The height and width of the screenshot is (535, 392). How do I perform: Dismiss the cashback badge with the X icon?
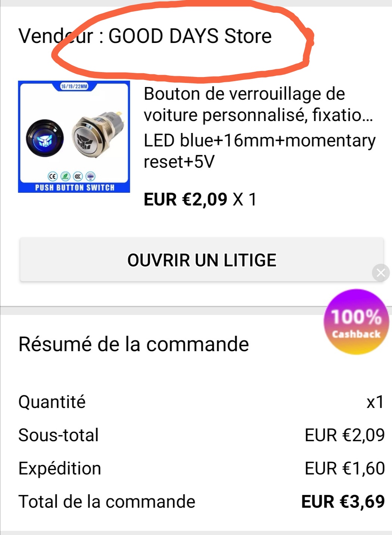[x=381, y=273]
